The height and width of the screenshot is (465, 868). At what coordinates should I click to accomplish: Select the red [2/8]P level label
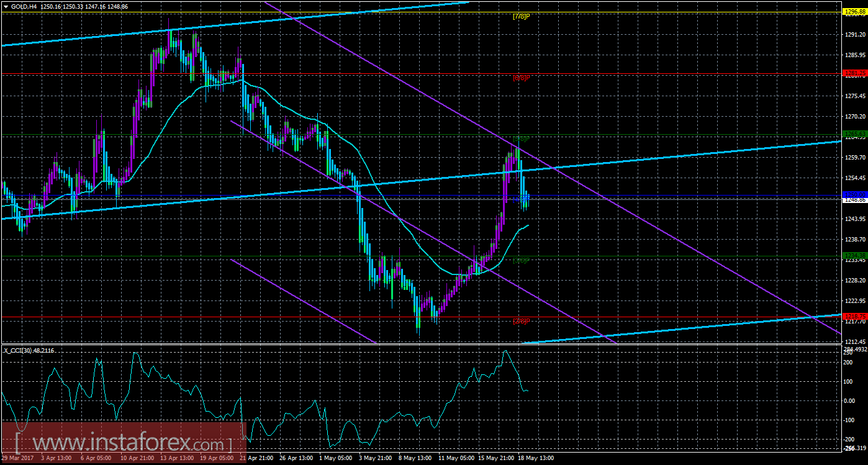(x=522, y=321)
